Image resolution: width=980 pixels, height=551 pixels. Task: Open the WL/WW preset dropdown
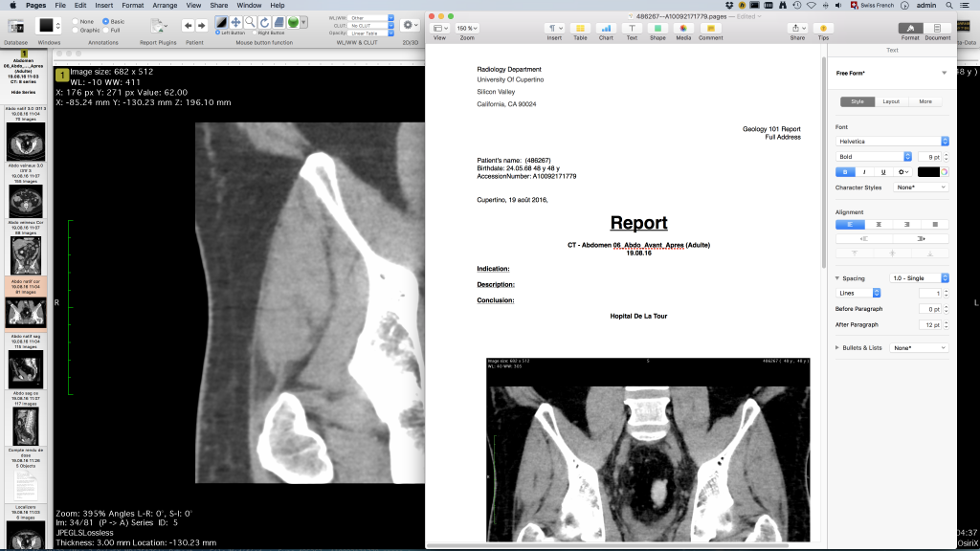tap(371, 18)
